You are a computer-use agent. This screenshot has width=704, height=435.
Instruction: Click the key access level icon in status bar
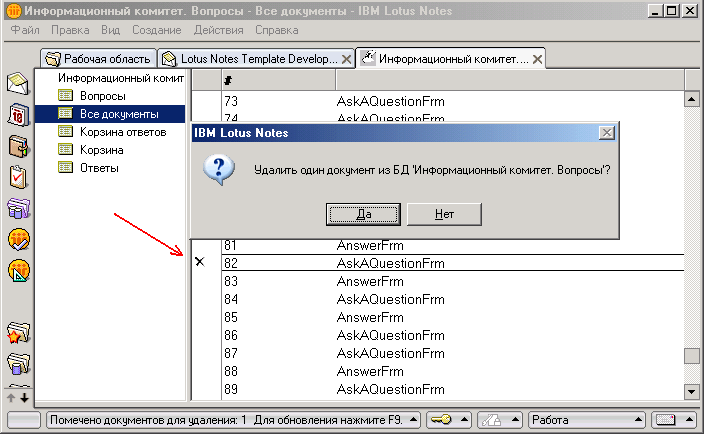click(441, 420)
